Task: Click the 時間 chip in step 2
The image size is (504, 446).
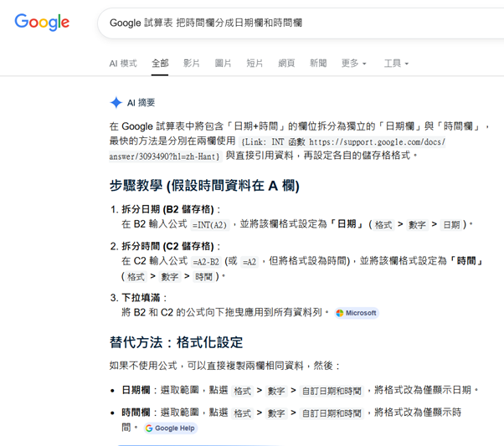Action: (x=203, y=277)
